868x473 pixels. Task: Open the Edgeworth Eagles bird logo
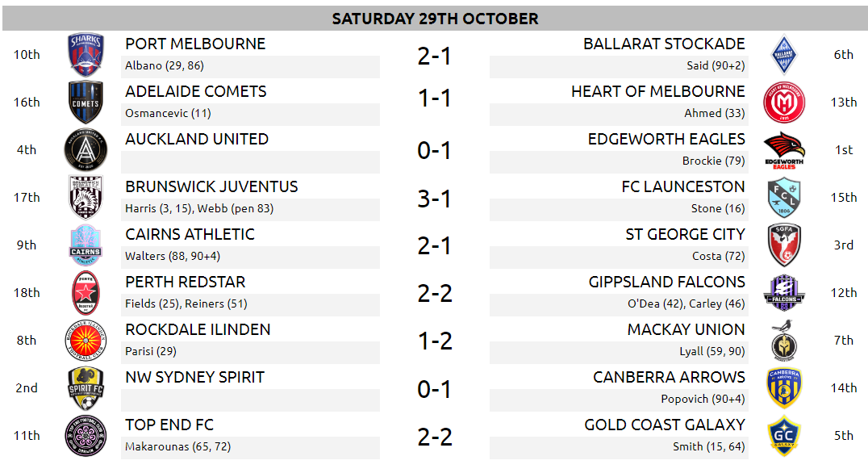[784, 149]
